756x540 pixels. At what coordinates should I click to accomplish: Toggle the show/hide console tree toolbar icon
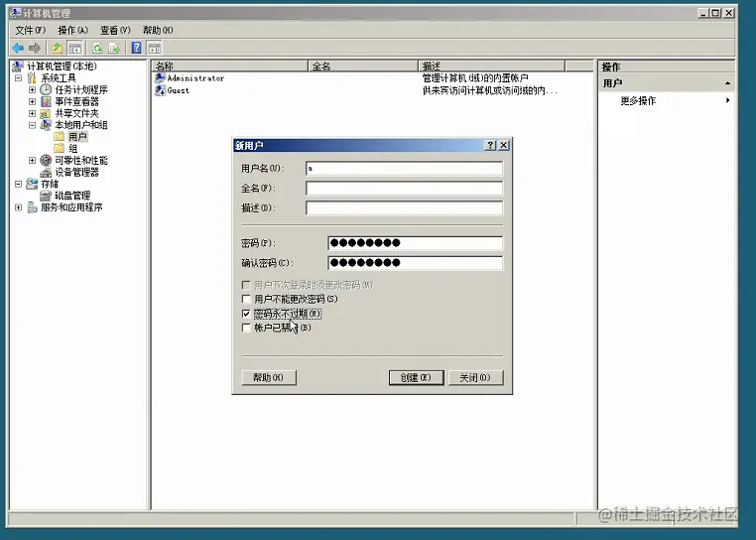point(74,48)
